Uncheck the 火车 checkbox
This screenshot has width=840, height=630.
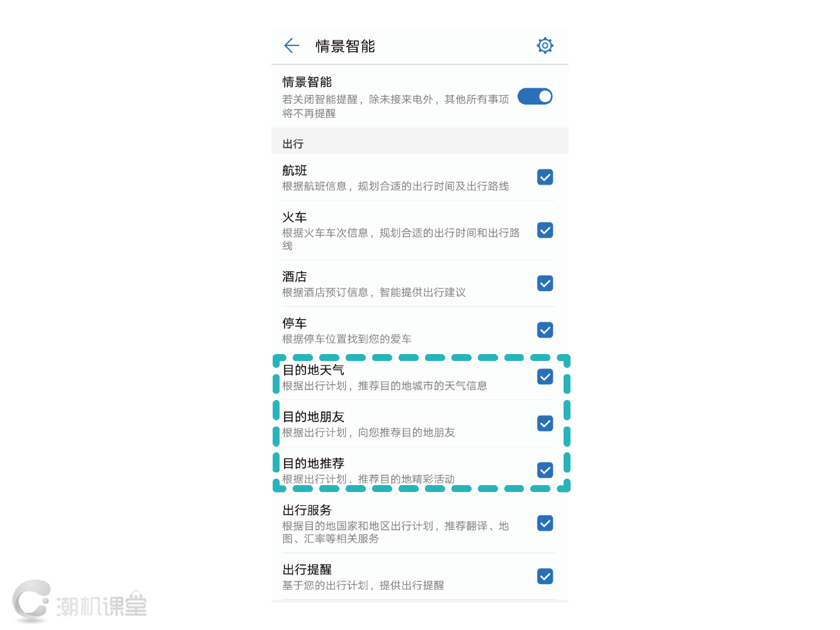(x=545, y=231)
